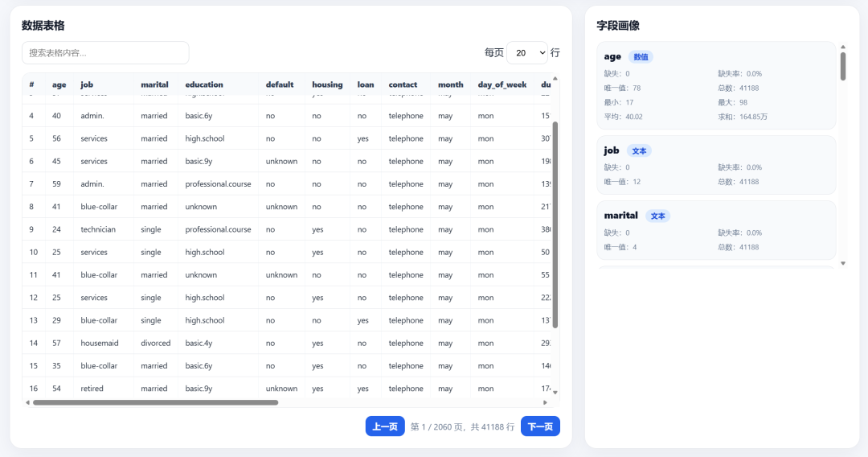
Task: Click the day_of_week column header
Action: (502, 84)
